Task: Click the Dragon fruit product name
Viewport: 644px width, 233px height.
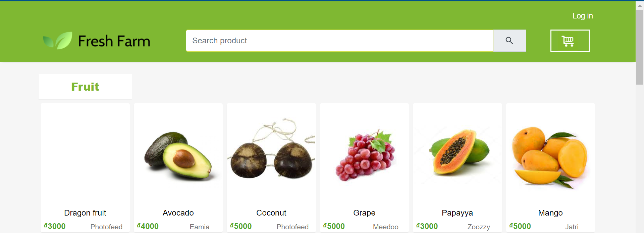Action: [85, 213]
